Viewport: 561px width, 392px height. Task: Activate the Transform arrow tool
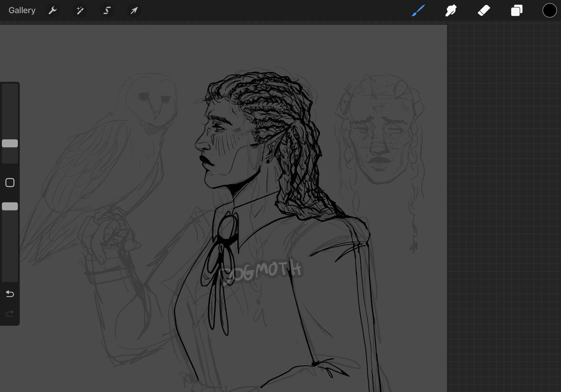click(134, 10)
